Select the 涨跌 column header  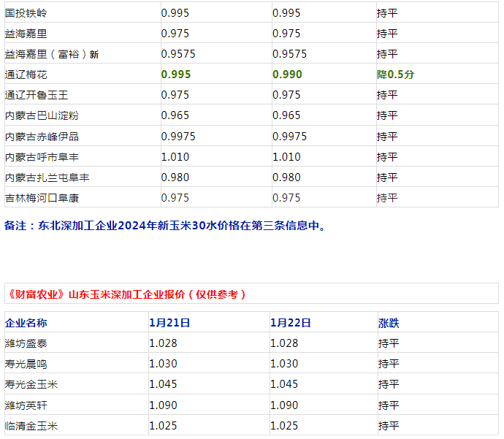pos(389,323)
